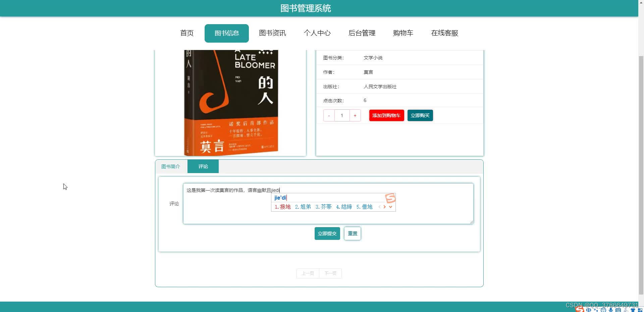
Task: Click the 上一页 pagination button
Action: pos(308,273)
